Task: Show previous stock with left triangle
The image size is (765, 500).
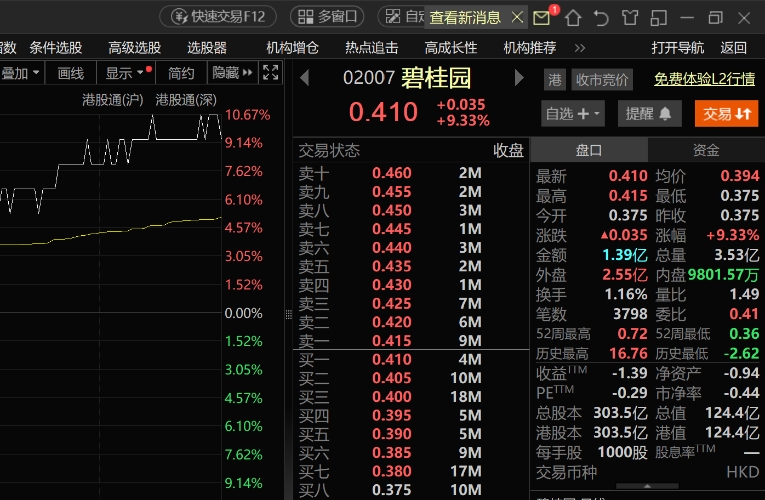Action: (x=305, y=78)
